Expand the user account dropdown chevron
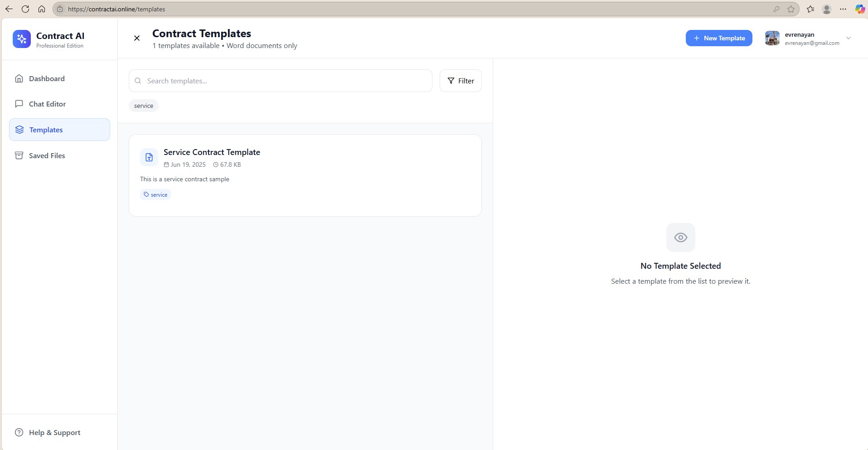The height and width of the screenshot is (450, 868). (849, 38)
